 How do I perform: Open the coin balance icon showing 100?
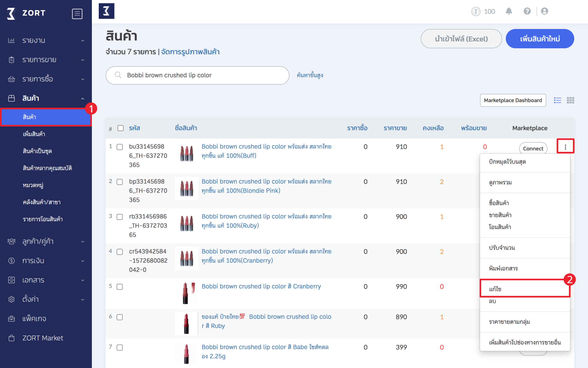476,11
